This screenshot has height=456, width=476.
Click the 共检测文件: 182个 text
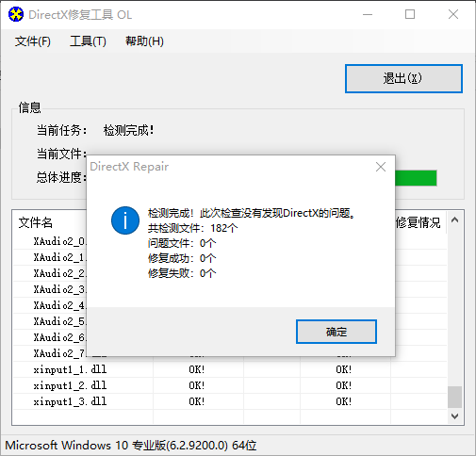click(193, 228)
